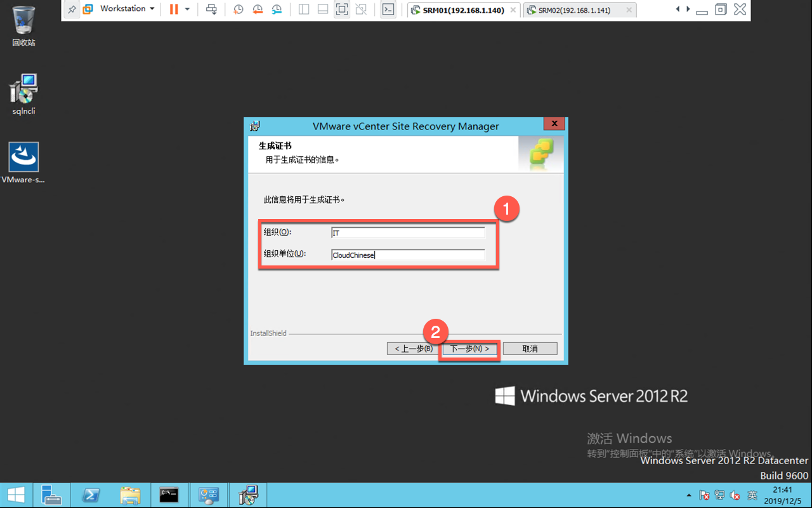This screenshot has height=508, width=812.
Task: Revert to previous snapshot icon
Action: coord(258,10)
